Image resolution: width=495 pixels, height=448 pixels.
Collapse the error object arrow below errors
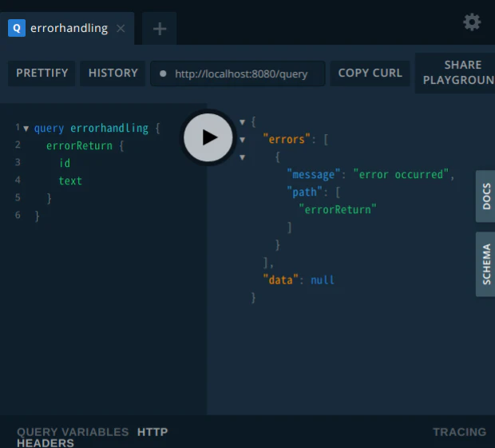click(x=242, y=157)
